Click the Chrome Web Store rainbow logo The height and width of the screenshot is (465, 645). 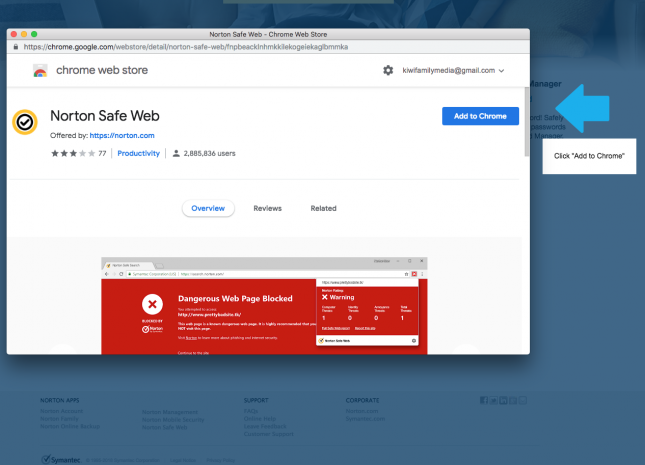click(x=40, y=71)
